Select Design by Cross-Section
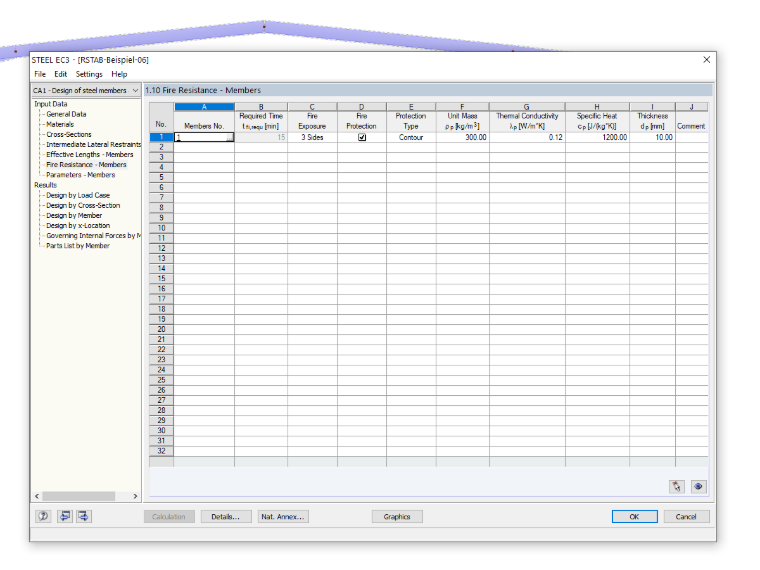Screen dimensions: 760x570 [83, 206]
